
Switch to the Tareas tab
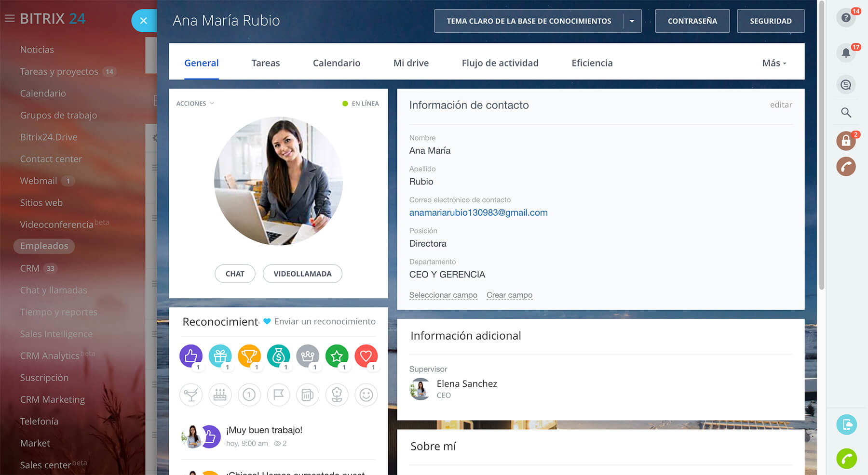[265, 63]
